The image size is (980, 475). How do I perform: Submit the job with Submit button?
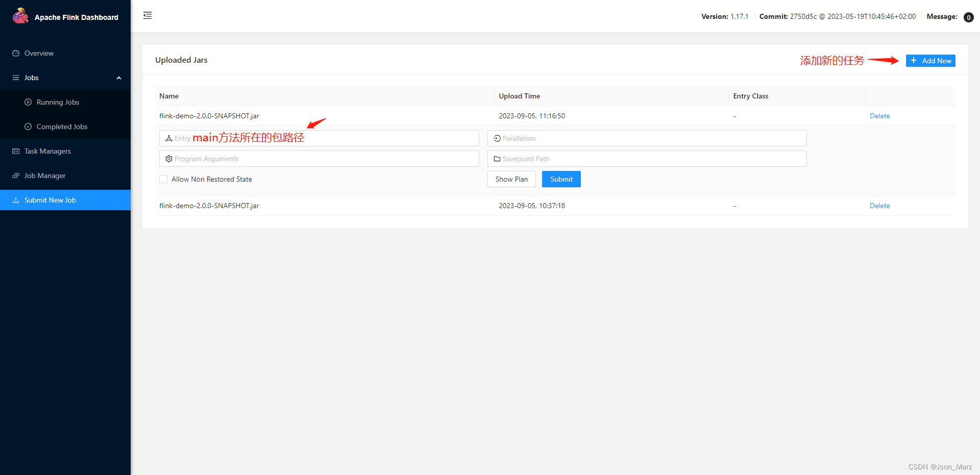[561, 179]
